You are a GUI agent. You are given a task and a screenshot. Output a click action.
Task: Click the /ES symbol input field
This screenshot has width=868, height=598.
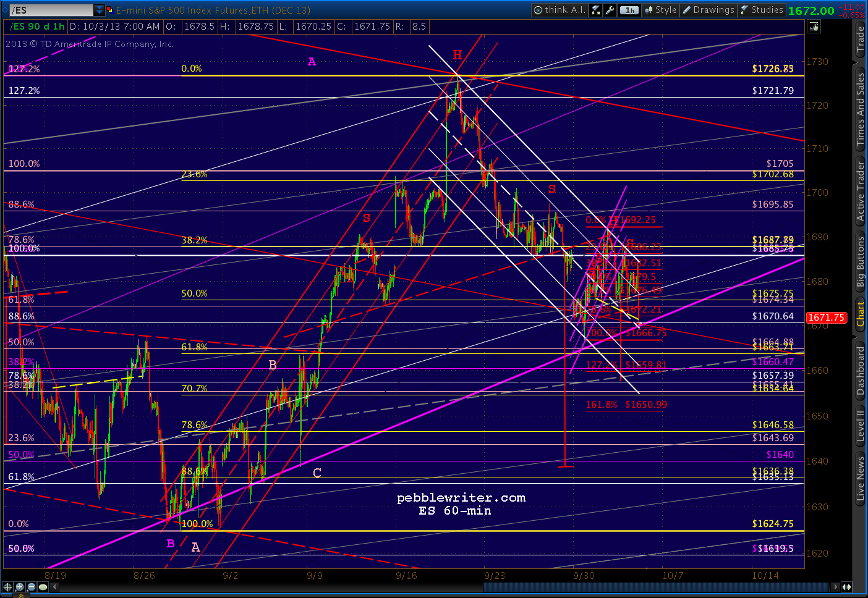pyautogui.click(x=52, y=10)
